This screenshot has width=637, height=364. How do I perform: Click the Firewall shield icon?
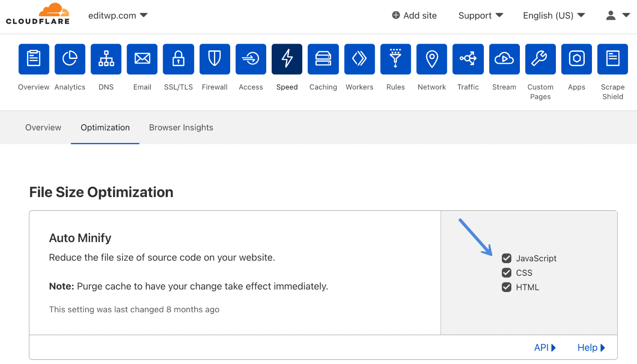[x=214, y=59]
